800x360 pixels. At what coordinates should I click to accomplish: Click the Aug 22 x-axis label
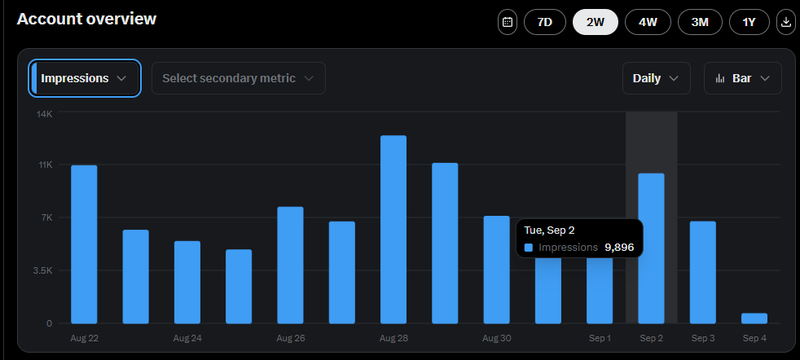84,338
